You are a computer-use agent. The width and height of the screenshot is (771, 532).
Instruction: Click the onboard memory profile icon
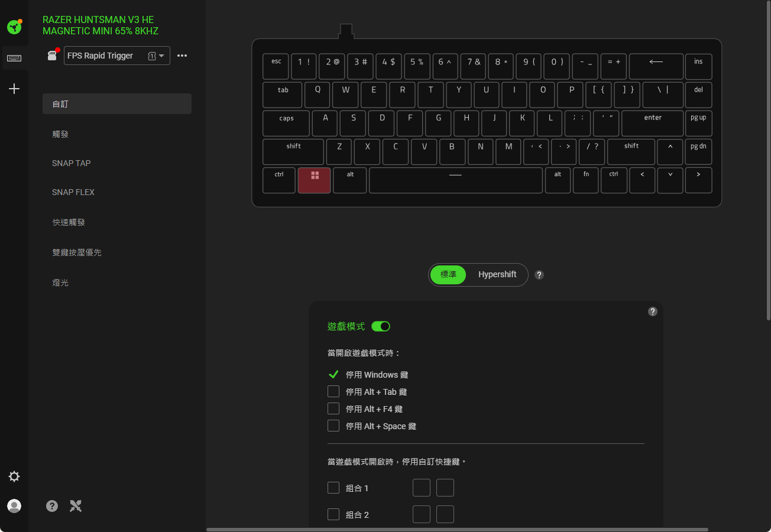click(52, 56)
